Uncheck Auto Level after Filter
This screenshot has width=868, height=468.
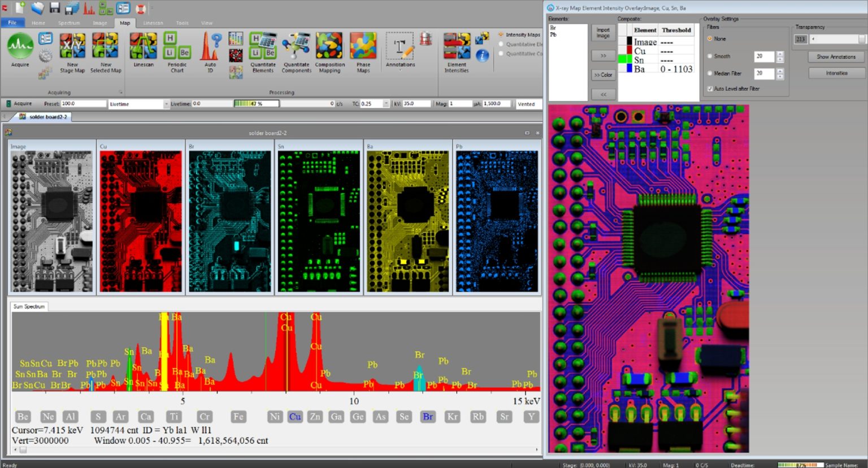pyautogui.click(x=710, y=89)
